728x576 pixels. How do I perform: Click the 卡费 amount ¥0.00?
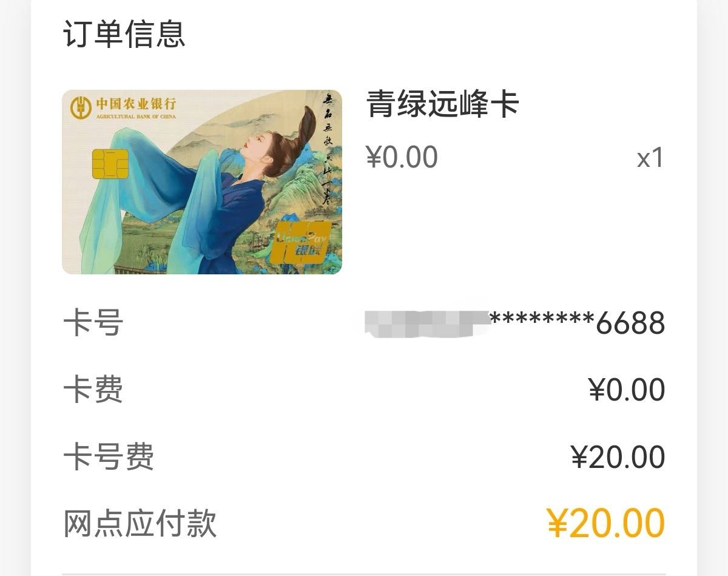[x=627, y=390]
